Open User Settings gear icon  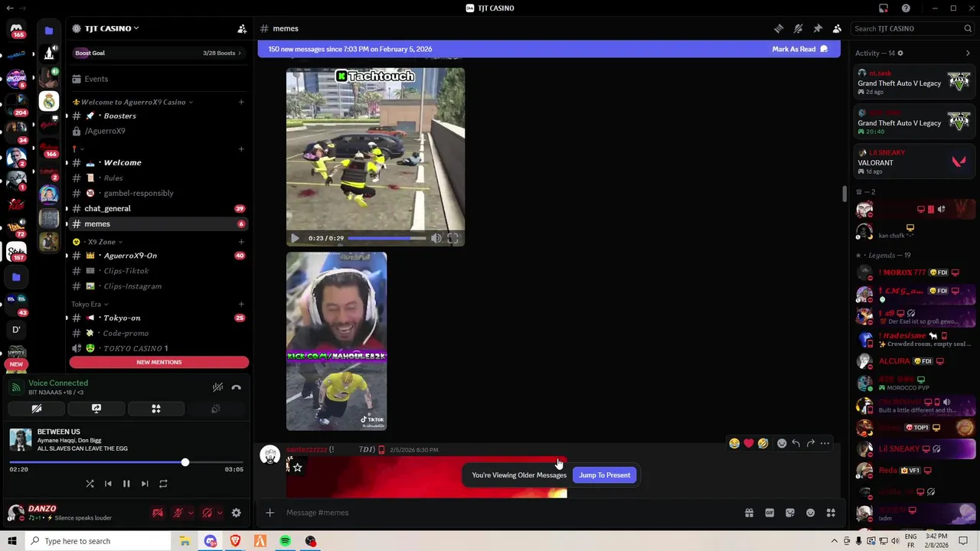coord(237,513)
